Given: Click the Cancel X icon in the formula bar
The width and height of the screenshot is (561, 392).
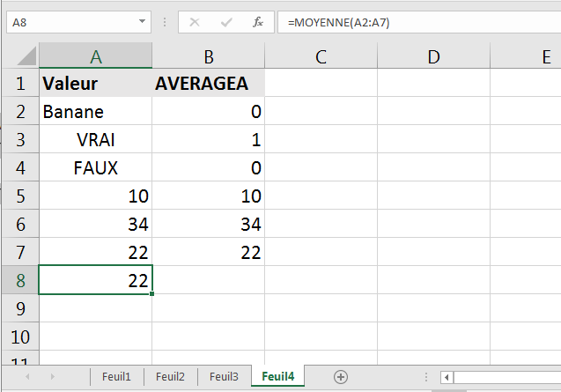Looking at the screenshot, I should (195, 23).
